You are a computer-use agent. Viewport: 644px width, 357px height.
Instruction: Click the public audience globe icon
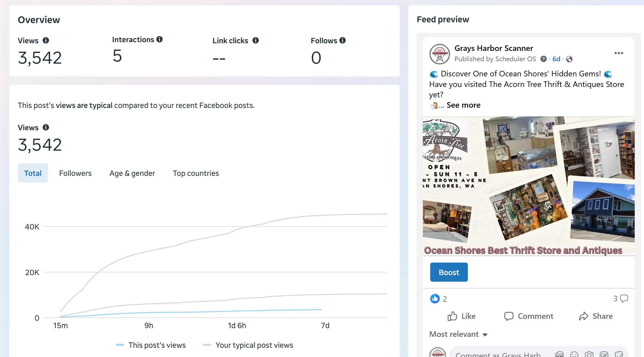point(569,59)
